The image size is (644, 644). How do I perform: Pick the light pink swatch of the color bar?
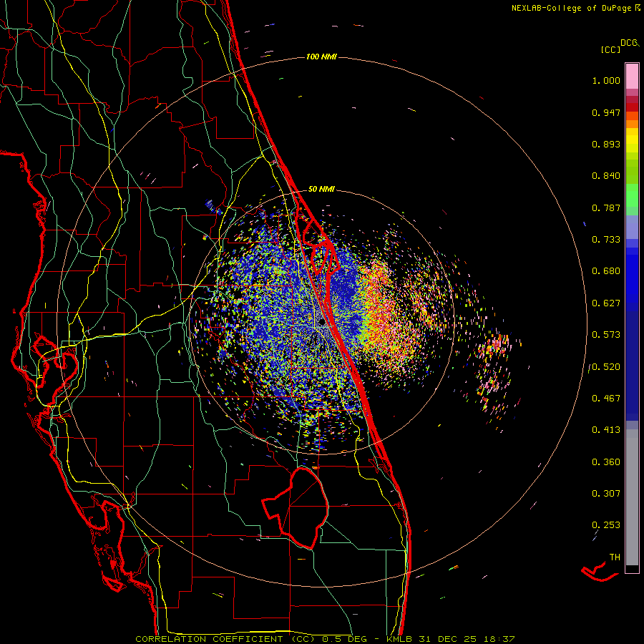pos(632,76)
